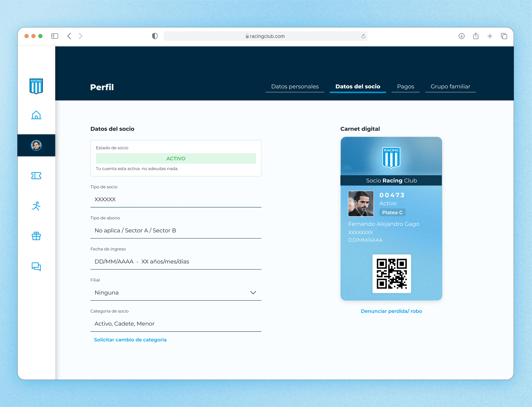
Task: Open the chat messages icon
Action: click(x=36, y=266)
